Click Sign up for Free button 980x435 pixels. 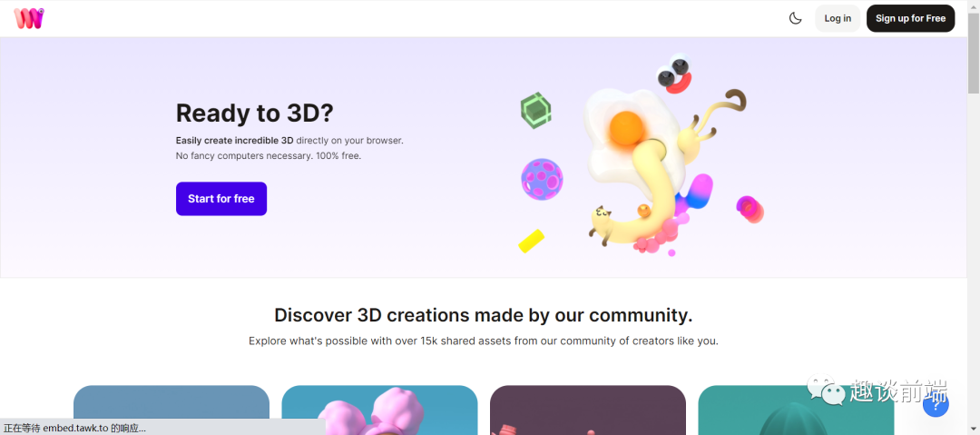(x=910, y=18)
